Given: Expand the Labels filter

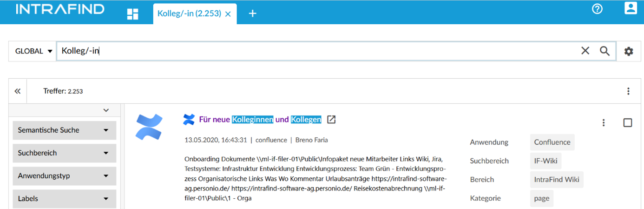Looking at the screenshot, I should [64, 198].
